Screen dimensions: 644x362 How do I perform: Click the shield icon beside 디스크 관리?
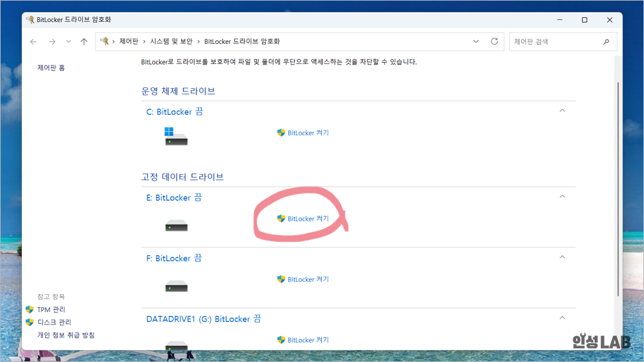click(29, 322)
